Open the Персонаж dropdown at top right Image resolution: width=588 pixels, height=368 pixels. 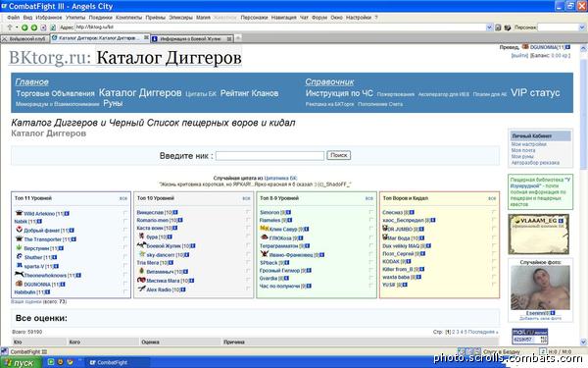(x=582, y=27)
